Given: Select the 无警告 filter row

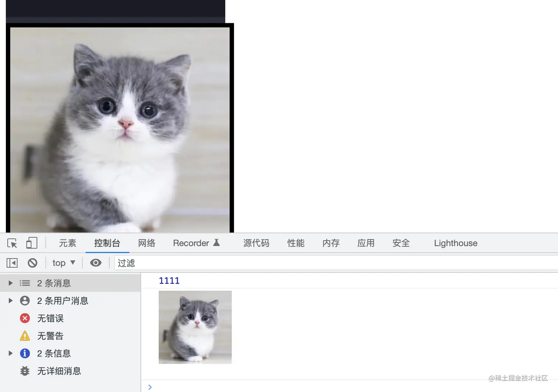Looking at the screenshot, I should [70, 336].
